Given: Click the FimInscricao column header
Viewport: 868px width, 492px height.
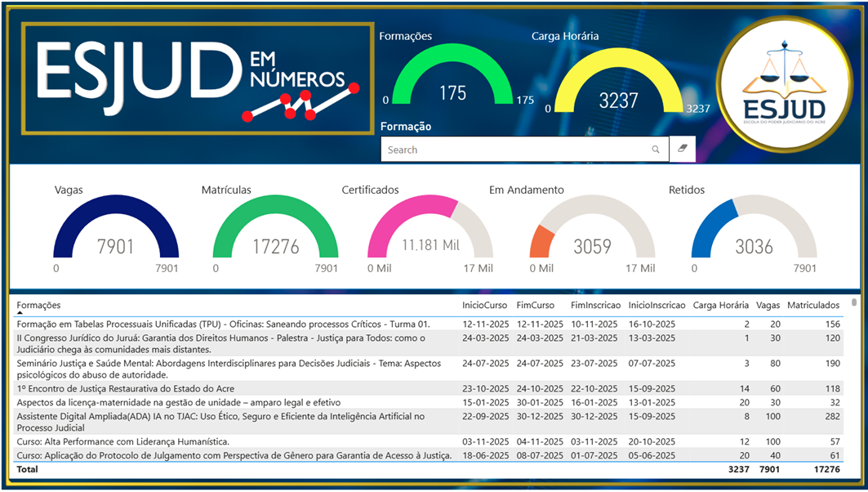Looking at the screenshot, I should pyautogui.click(x=595, y=306).
